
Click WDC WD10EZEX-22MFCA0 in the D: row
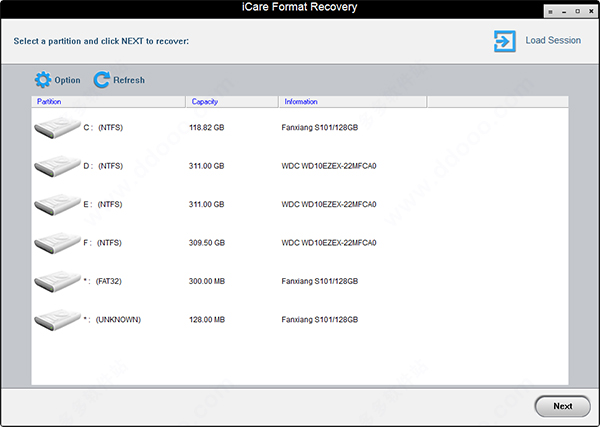[329, 166]
